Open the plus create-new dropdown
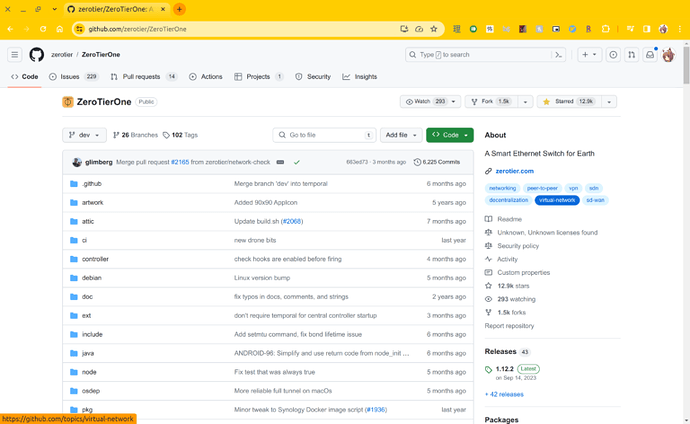 pyautogui.click(x=589, y=55)
